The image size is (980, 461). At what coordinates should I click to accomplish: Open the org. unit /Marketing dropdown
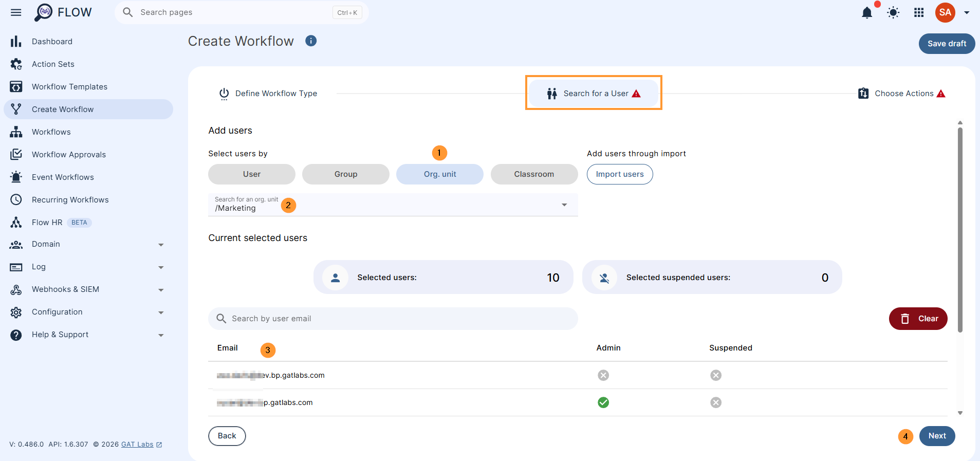tap(393, 205)
